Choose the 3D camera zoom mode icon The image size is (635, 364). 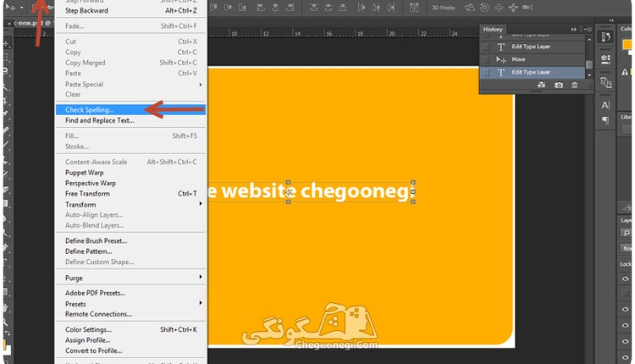(527, 8)
